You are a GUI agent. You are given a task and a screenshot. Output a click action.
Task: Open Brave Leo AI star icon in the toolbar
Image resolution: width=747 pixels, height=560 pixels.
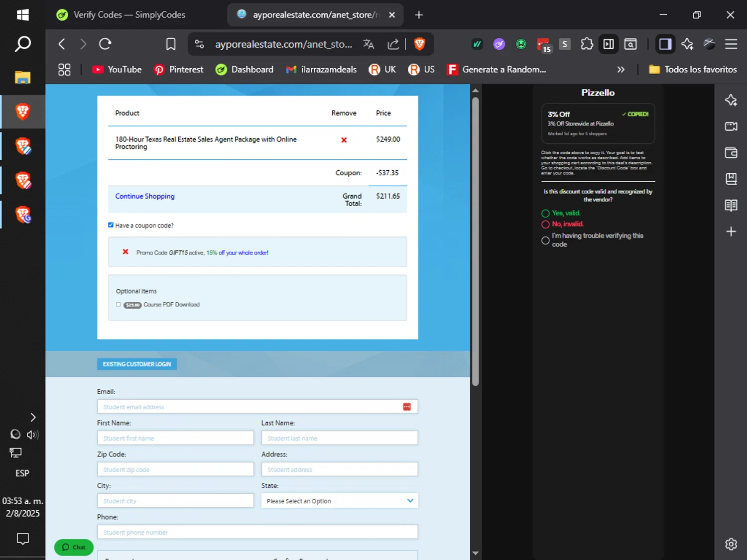[687, 44]
